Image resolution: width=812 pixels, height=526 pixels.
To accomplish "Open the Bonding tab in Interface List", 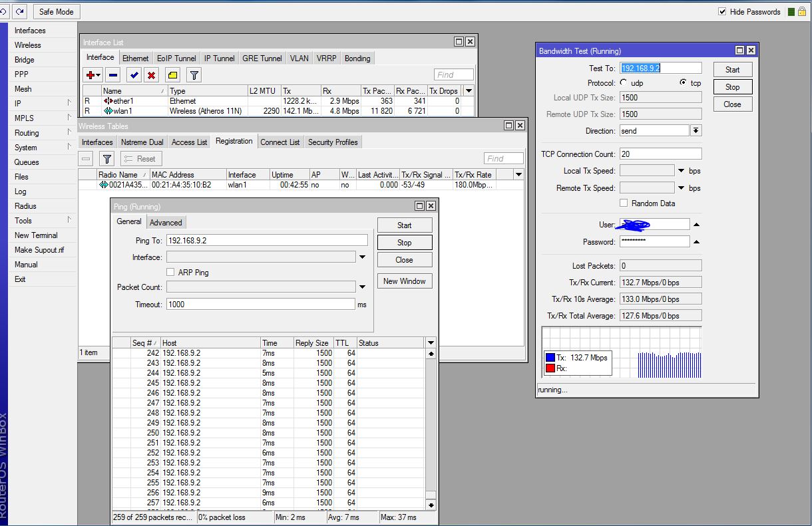I will tap(357, 59).
